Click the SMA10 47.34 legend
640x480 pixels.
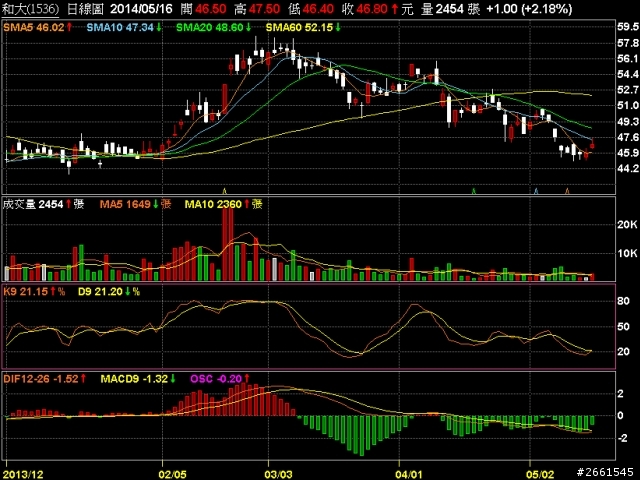(x=124, y=28)
